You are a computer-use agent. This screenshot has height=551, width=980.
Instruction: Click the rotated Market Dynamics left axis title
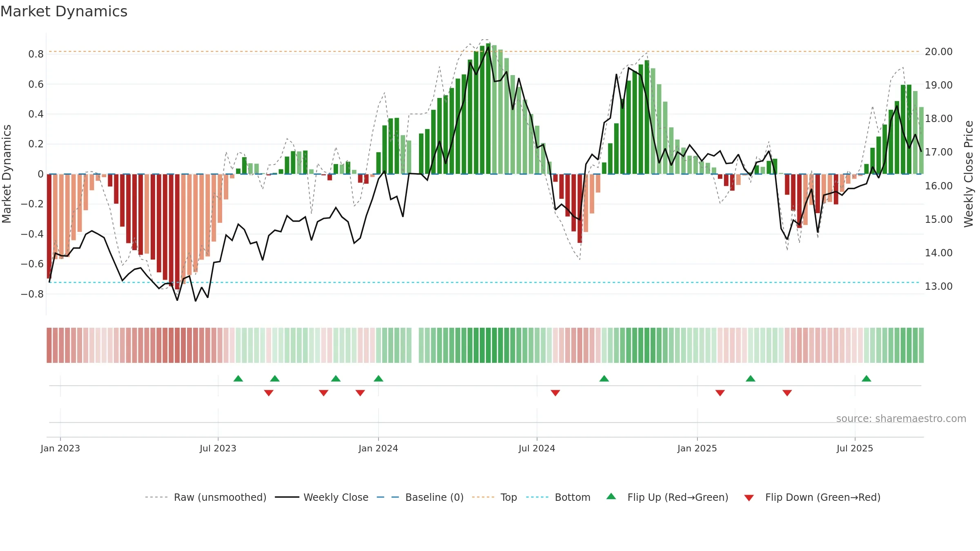(x=7, y=174)
